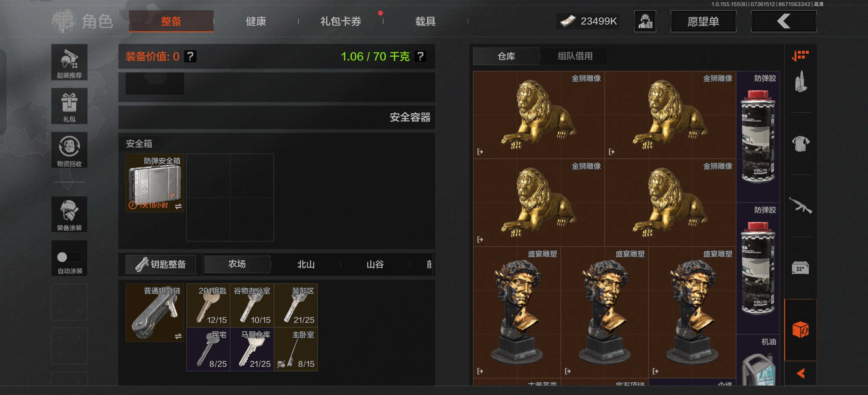The height and width of the screenshot is (395, 868).
Task: Open the 物资回收 recycling icon
Action: (69, 150)
